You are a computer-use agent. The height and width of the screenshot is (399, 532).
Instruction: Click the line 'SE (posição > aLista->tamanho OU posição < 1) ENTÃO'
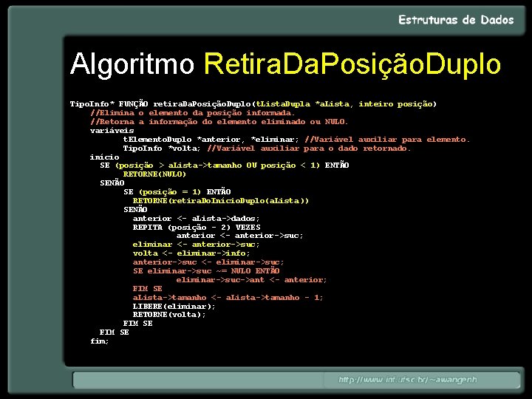click(x=225, y=166)
